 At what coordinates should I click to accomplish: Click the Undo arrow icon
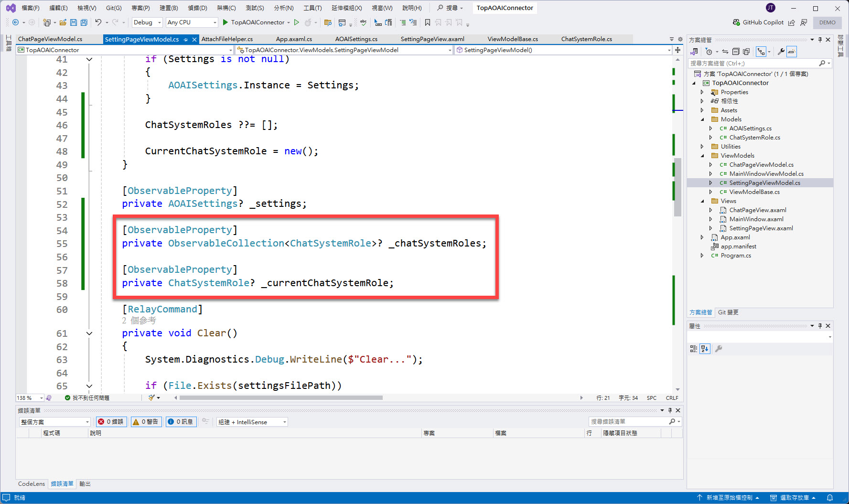pos(98,22)
